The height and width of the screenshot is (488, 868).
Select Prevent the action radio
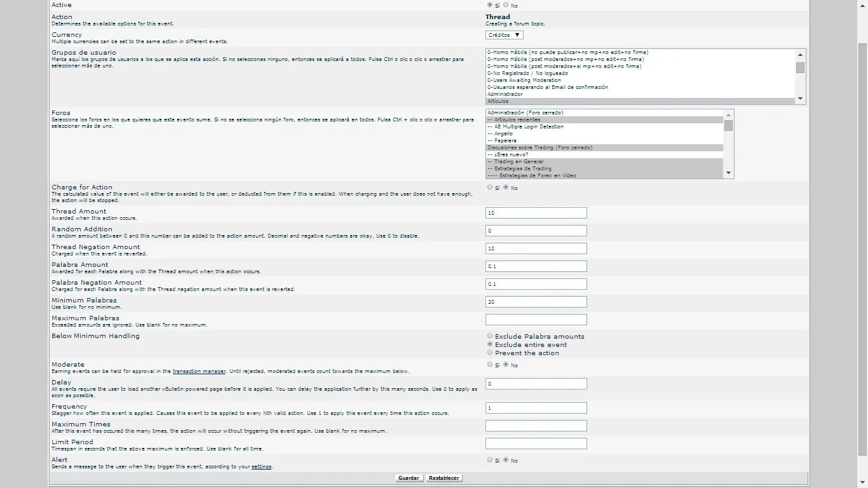point(489,352)
